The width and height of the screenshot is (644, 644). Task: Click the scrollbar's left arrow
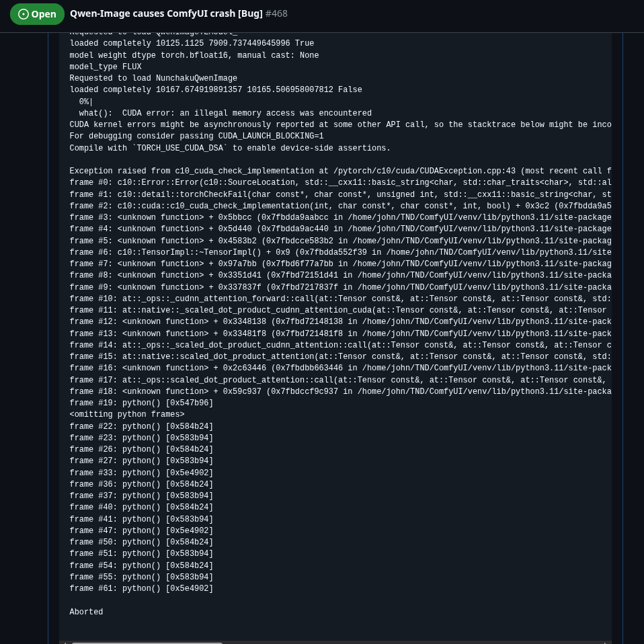65,643
